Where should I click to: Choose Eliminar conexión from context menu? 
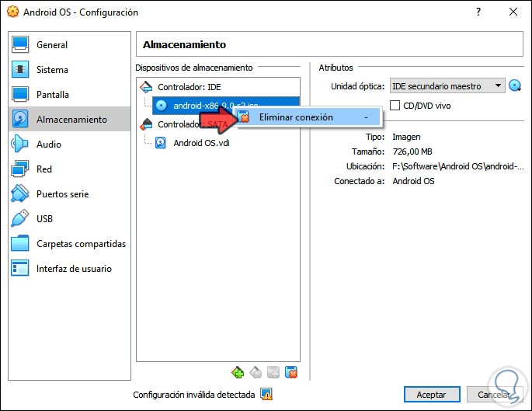308,117
